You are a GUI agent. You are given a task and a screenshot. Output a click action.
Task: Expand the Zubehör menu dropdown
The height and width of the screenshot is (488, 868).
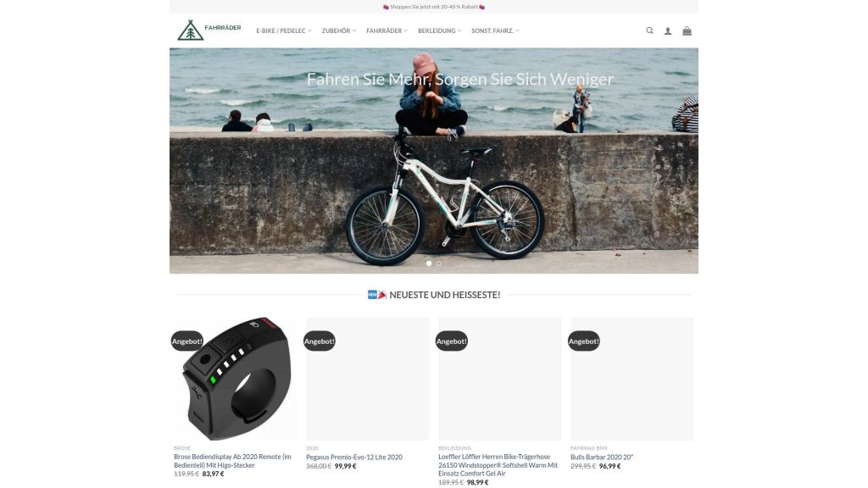[x=339, y=31]
